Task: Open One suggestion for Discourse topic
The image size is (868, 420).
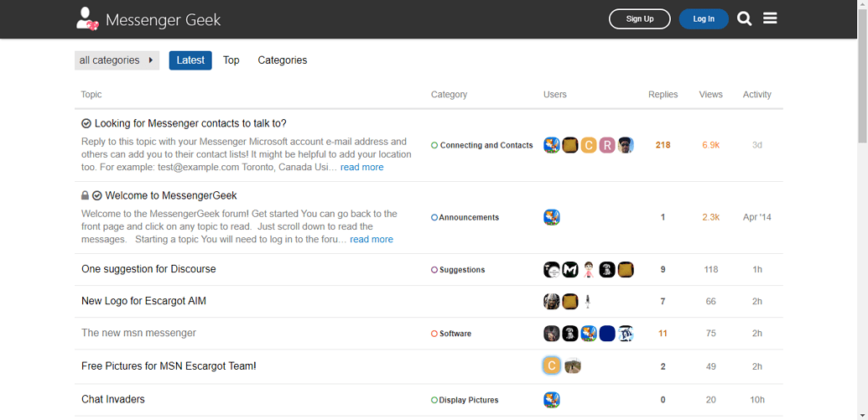Action: click(x=148, y=269)
